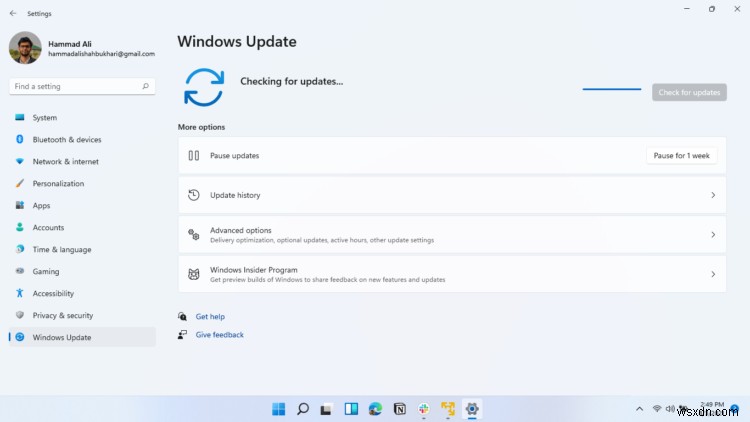The height and width of the screenshot is (422, 750).
Task: Open Hammad Ali profile picture
Action: tap(25, 48)
